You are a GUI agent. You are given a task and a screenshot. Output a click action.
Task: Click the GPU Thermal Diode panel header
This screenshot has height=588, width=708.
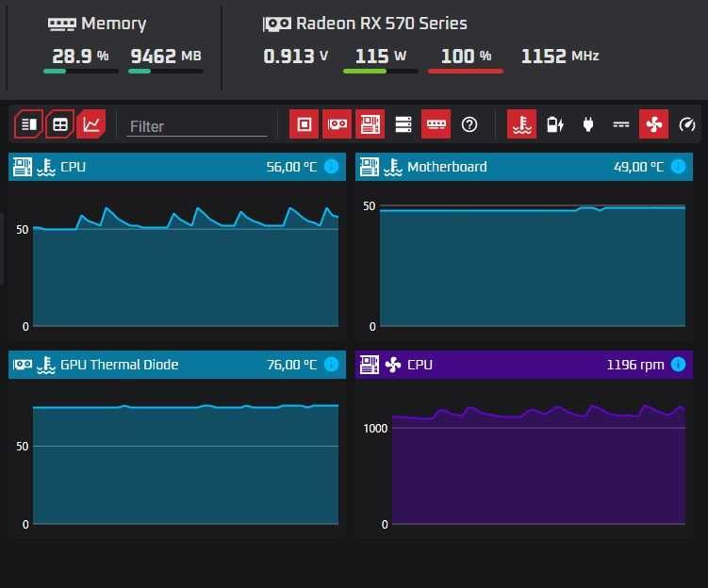177,364
